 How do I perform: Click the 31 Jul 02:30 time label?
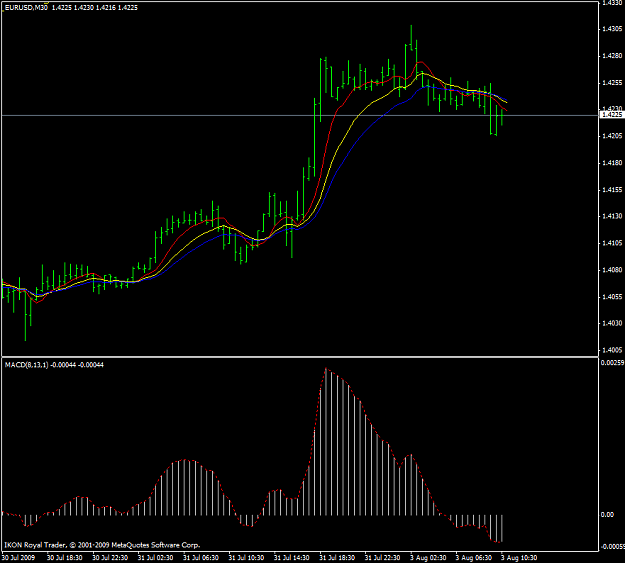click(x=155, y=557)
